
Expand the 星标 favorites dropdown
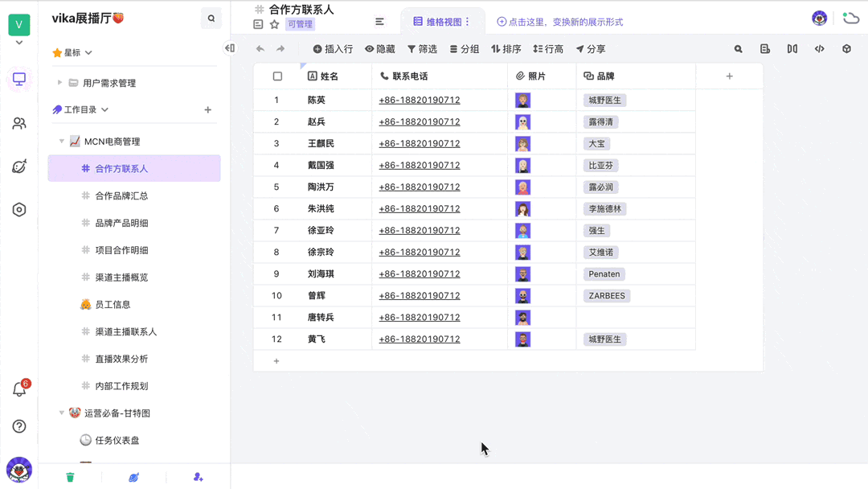[88, 53]
